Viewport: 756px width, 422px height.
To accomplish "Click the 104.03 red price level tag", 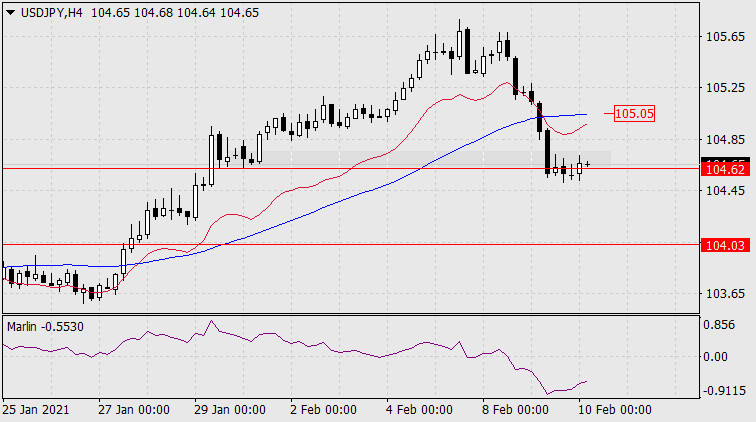I will pos(725,245).
